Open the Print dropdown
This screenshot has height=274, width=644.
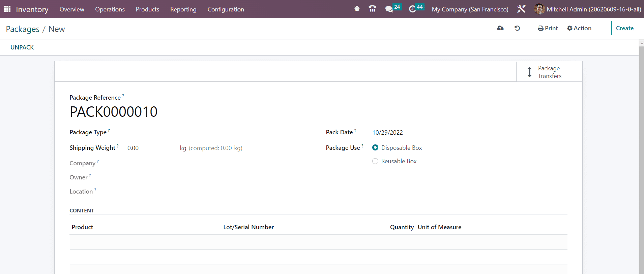click(x=548, y=28)
